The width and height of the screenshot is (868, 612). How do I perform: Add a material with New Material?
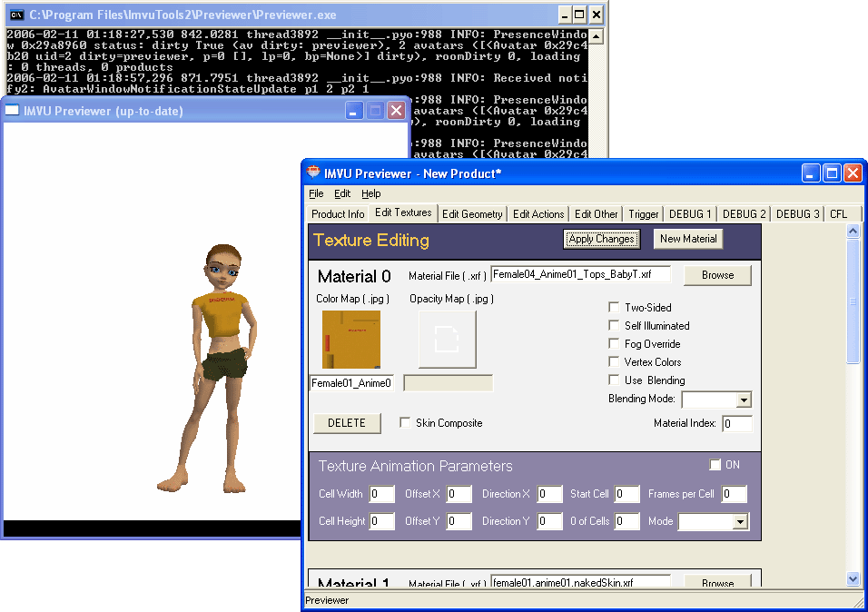(688, 239)
